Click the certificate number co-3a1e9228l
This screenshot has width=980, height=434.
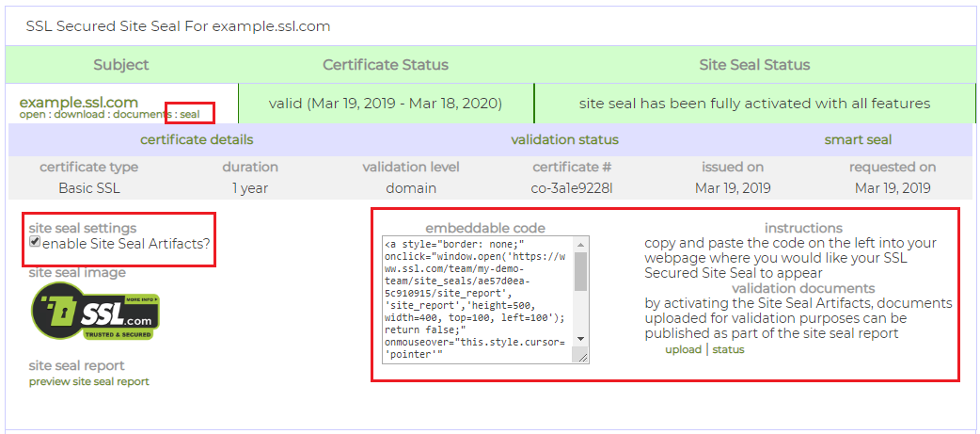tap(571, 187)
